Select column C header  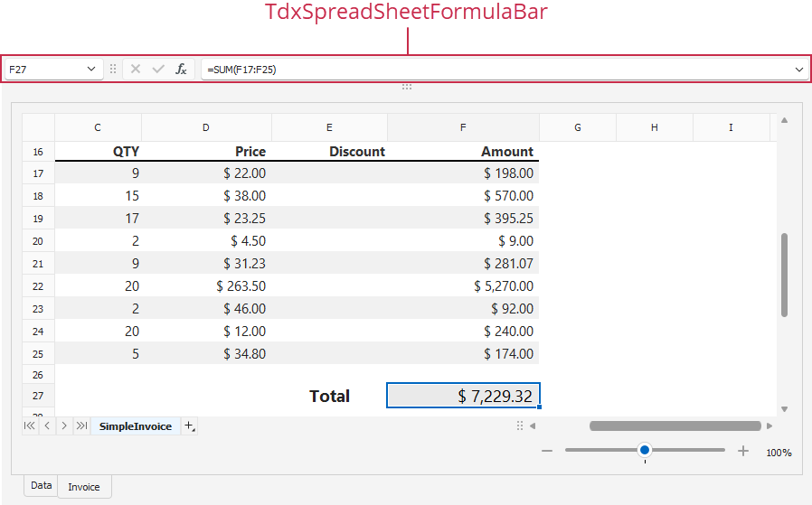pyautogui.click(x=98, y=127)
